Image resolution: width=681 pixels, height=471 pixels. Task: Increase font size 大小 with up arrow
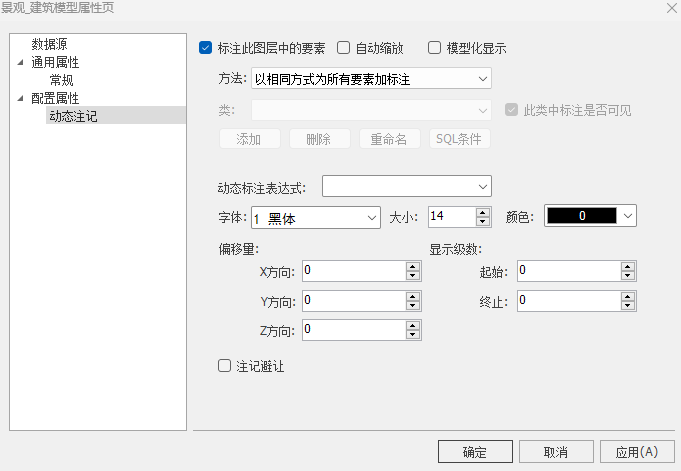pos(484,212)
